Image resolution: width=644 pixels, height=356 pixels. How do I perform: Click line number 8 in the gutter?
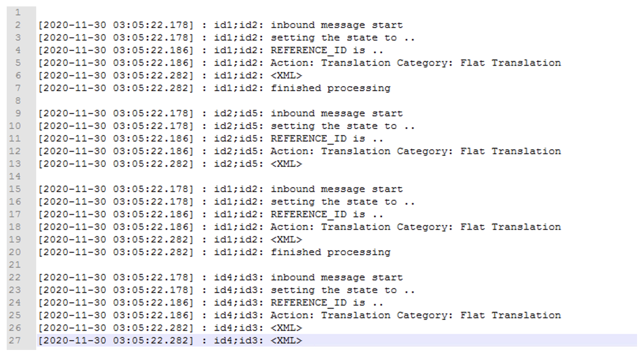coord(17,101)
